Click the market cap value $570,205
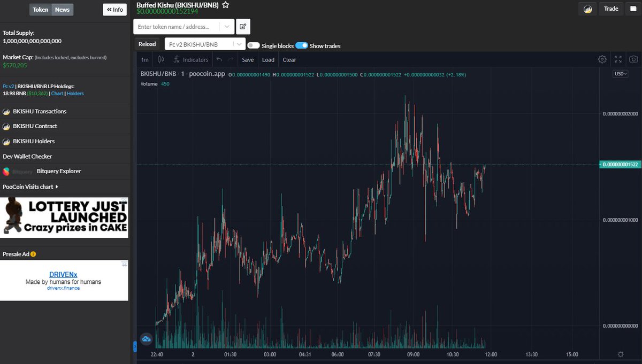The width and height of the screenshot is (642, 364). click(14, 65)
